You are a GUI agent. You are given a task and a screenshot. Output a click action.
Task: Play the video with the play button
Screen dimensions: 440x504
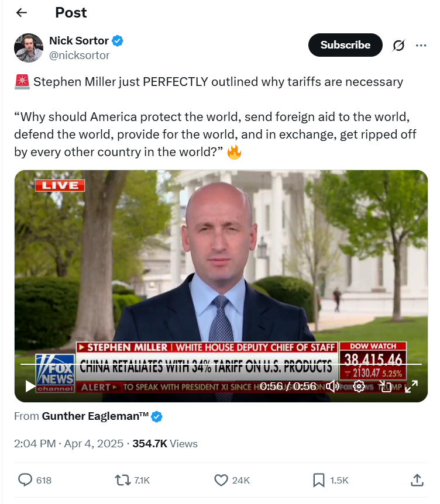[30, 386]
